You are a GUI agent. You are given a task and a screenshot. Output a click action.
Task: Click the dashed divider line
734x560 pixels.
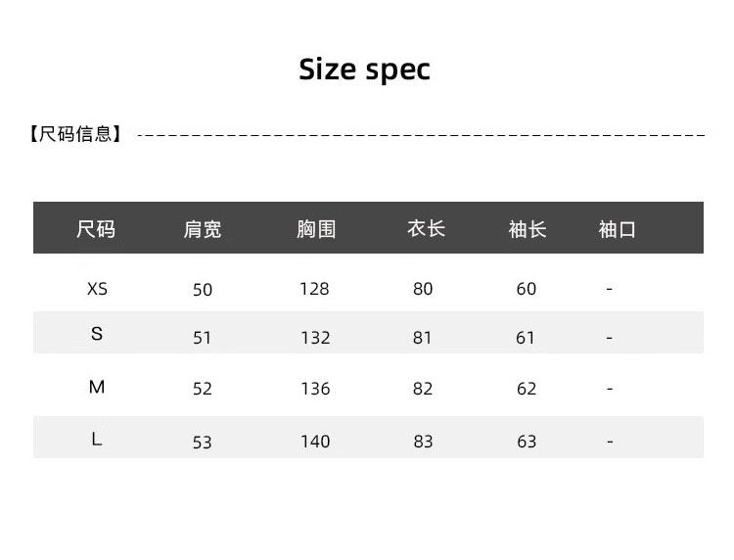click(421, 134)
